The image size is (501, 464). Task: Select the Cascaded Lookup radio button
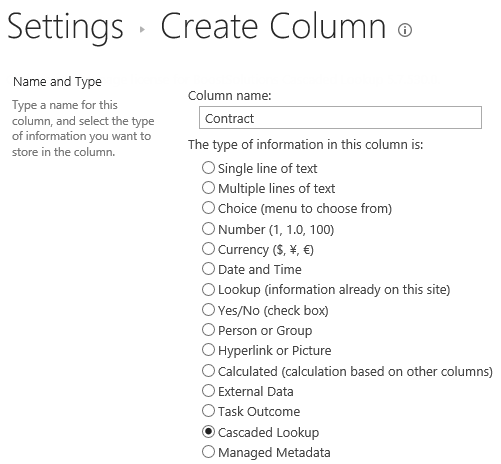[x=208, y=432]
